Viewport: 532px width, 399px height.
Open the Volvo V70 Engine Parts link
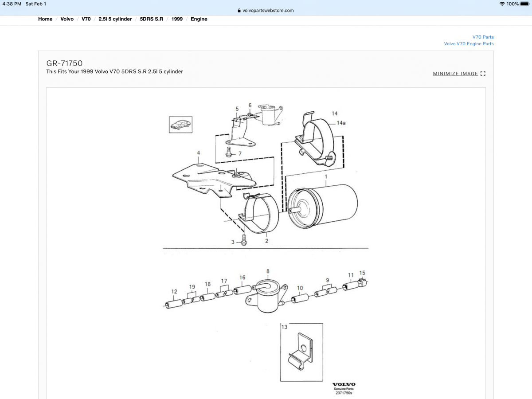coord(469,43)
